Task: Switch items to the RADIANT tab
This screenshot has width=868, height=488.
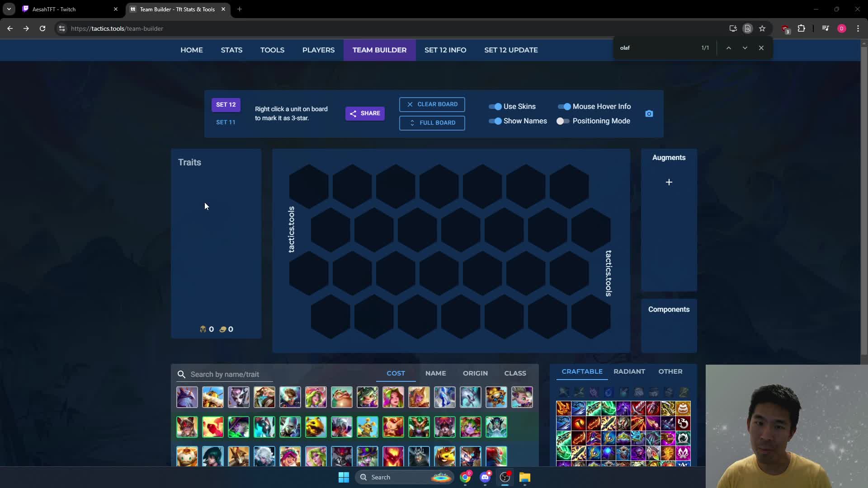Action: (x=629, y=371)
